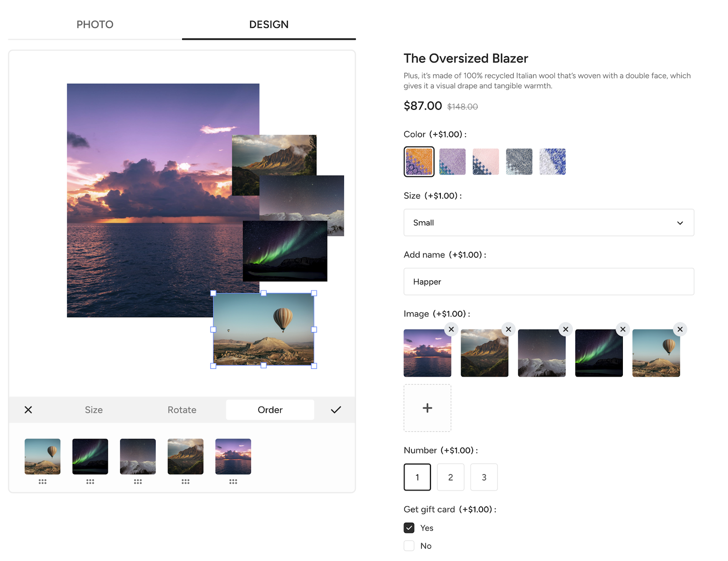Select purple sunset thumbnail in order strip
Viewport: 728px width, 561px height.
(x=233, y=456)
